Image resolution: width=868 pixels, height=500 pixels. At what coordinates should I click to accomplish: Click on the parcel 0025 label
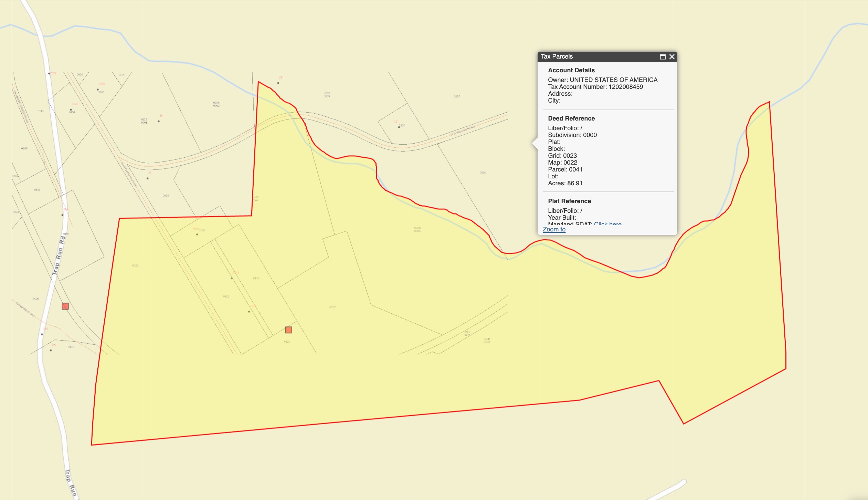coord(135,265)
